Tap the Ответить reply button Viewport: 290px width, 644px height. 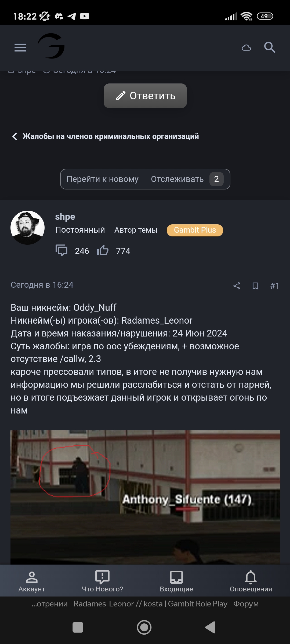(145, 96)
